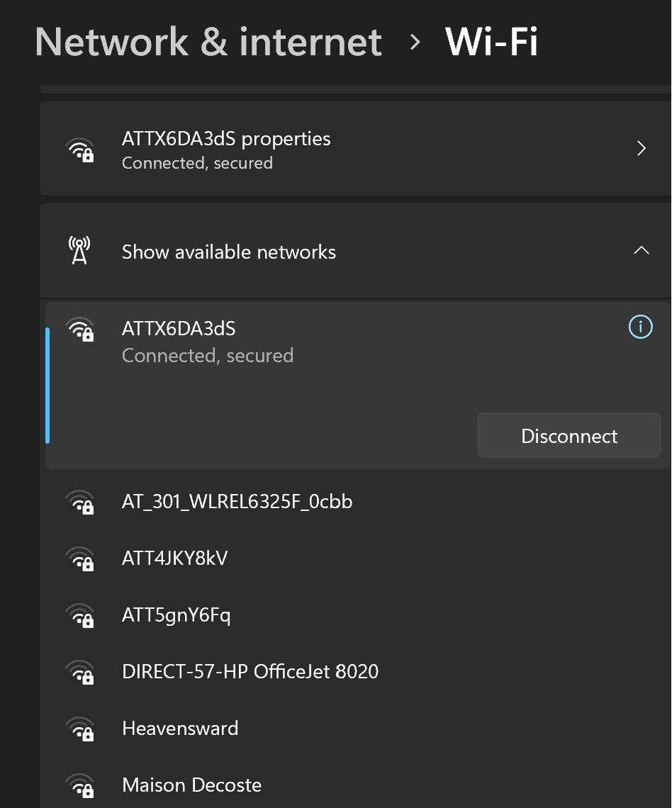The width and height of the screenshot is (672, 808).
Task: Open the info icon for connected network ATTX6DA3dS
Action: coord(640,327)
